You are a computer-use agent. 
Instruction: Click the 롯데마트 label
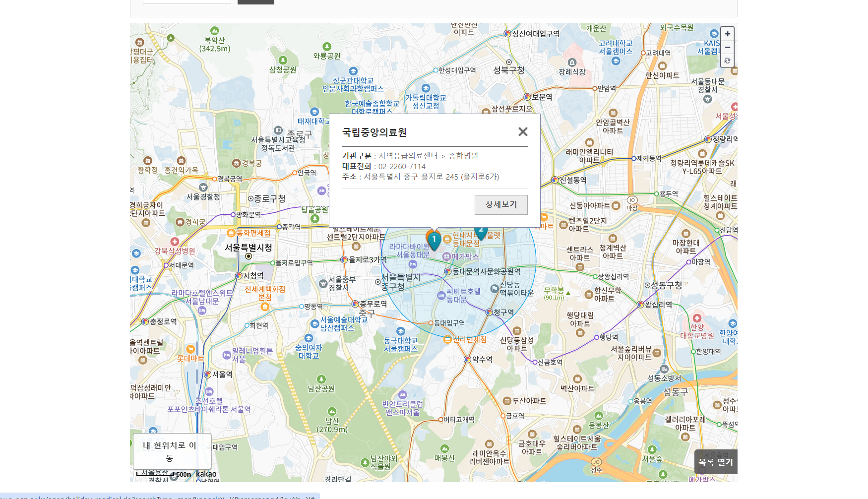tap(190, 358)
